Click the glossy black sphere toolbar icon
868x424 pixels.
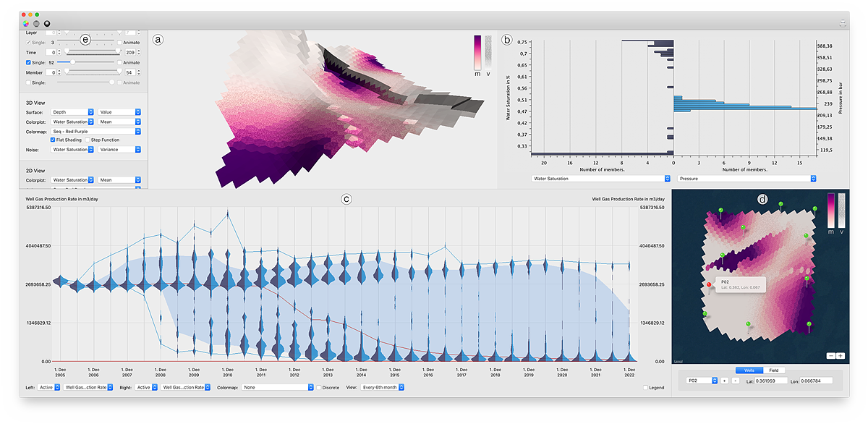46,23
